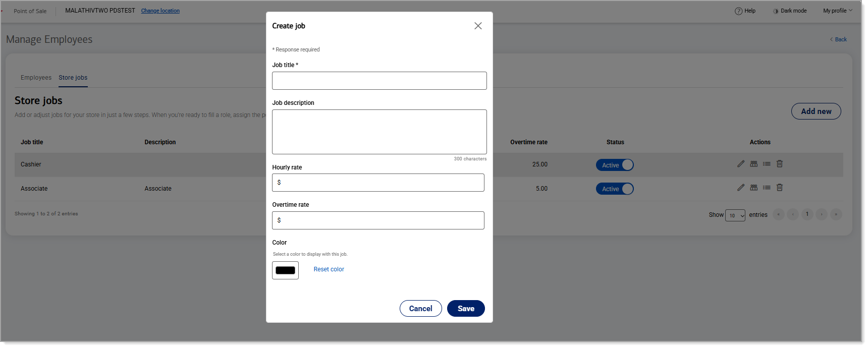Click the 25.00 overtime rate value
The image size is (868, 348).
point(540,164)
